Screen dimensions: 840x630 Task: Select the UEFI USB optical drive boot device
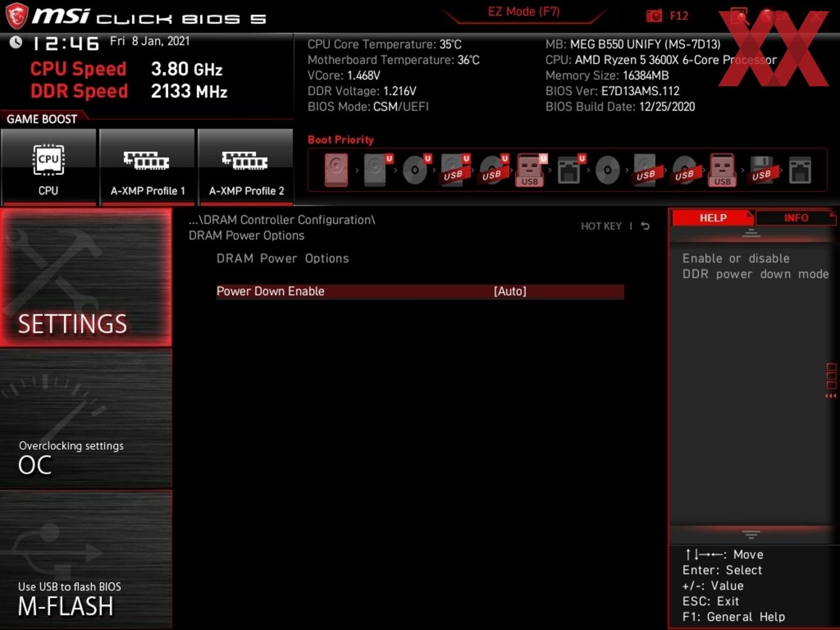click(493, 170)
